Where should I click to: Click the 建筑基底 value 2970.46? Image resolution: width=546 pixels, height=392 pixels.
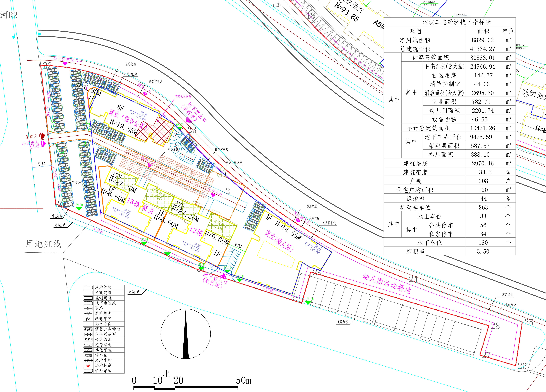pyautogui.click(x=483, y=164)
